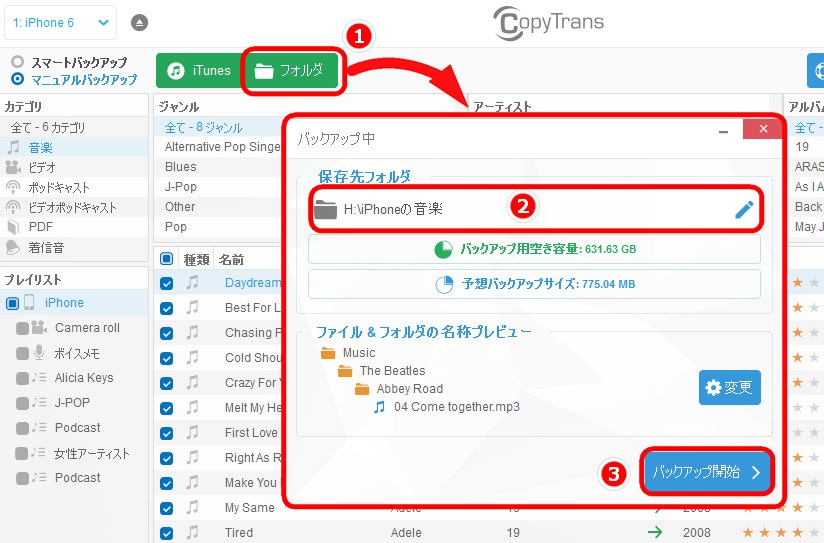Toggle checkbox for Chasing track
824x543 pixels.
(x=167, y=333)
